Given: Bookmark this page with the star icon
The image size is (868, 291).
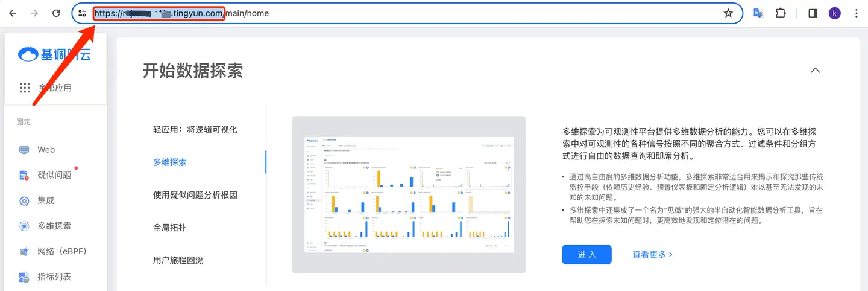Looking at the screenshot, I should click(x=728, y=13).
